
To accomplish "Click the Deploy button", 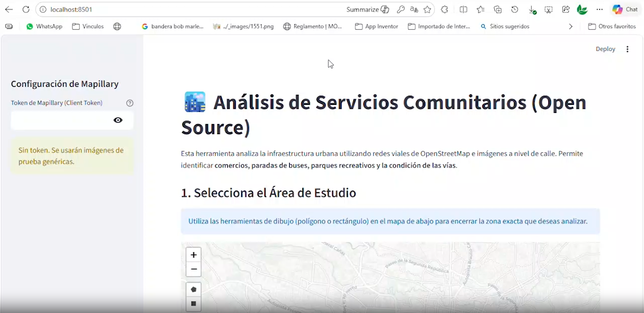I will pos(605,49).
